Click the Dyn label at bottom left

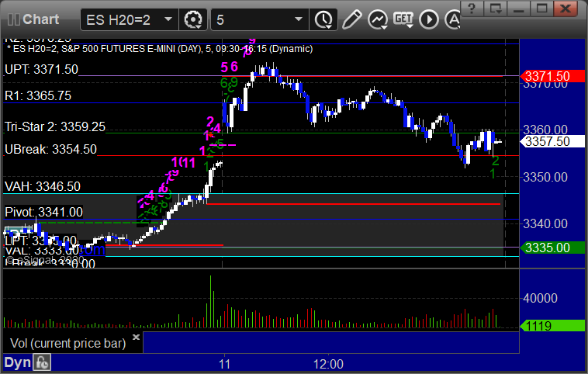[x=18, y=362]
